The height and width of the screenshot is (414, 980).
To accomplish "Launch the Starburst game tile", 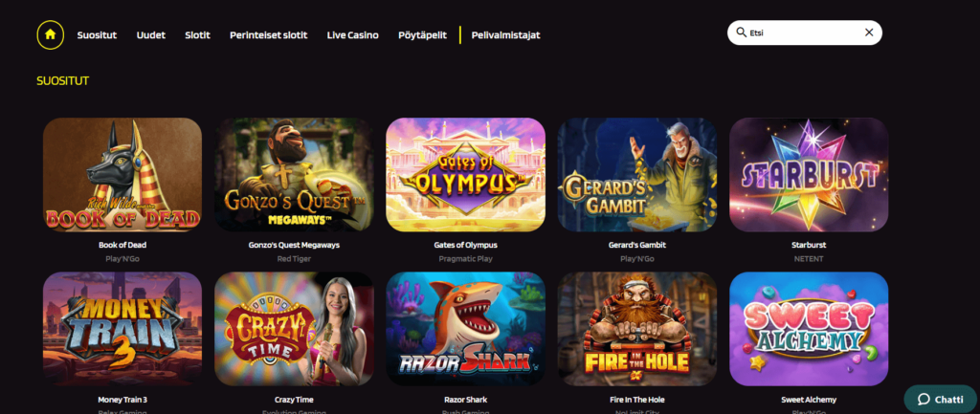I will [809, 175].
